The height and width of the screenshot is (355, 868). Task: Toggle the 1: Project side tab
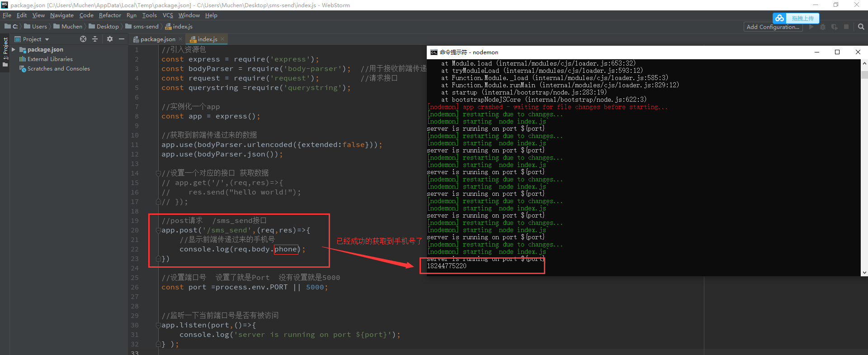tap(5, 52)
